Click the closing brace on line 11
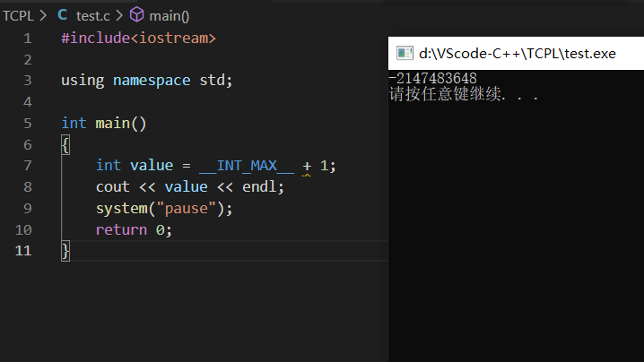 coord(65,251)
